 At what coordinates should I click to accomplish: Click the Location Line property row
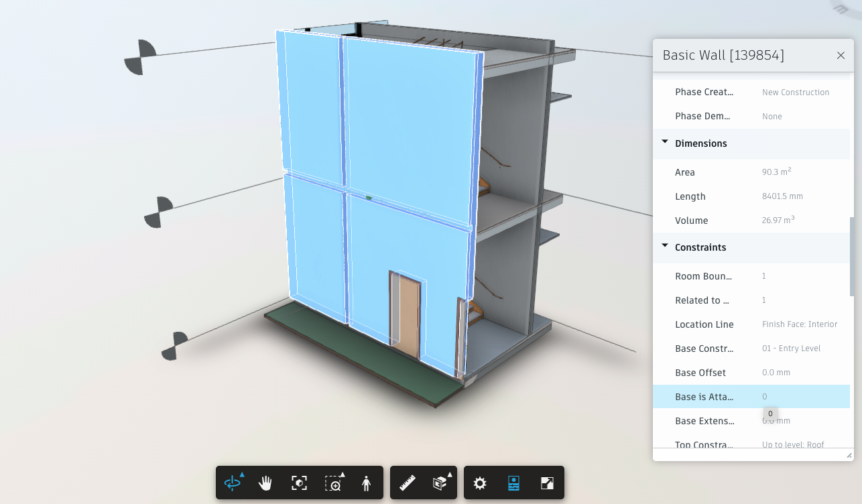click(x=751, y=324)
